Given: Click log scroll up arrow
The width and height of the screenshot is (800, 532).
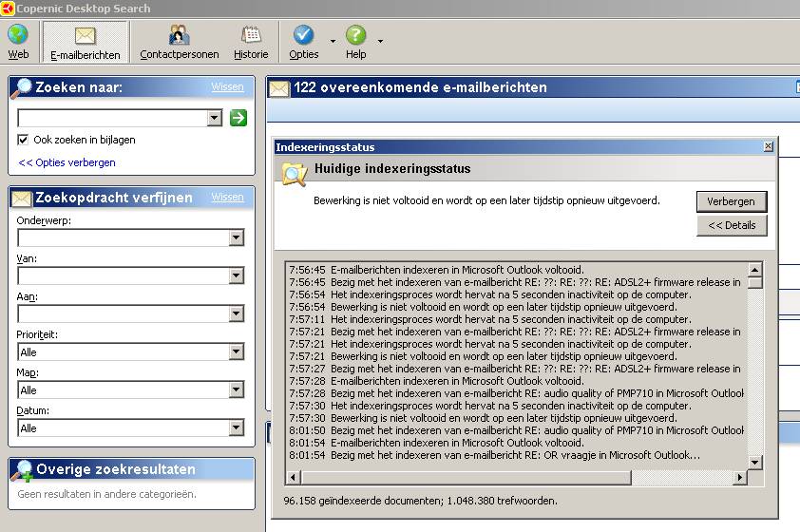Looking at the screenshot, I should (x=754, y=269).
